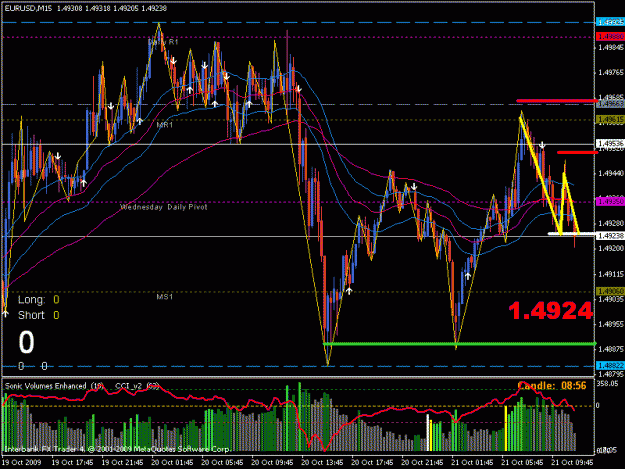
Task: Click the 19 Oct 17:45 time label
Action: [73, 462]
